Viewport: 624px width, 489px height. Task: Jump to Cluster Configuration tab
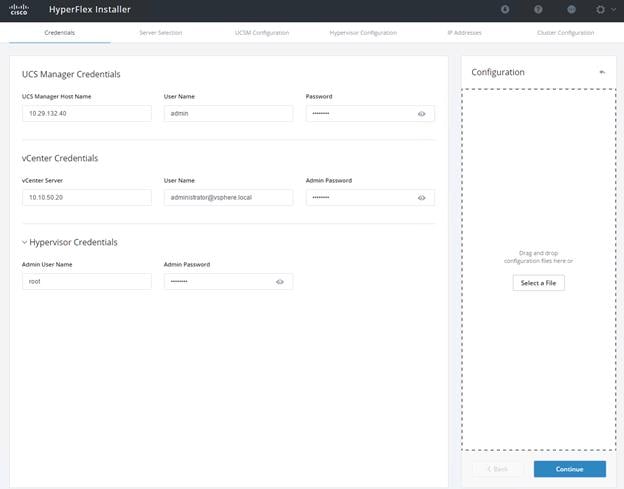pos(566,33)
